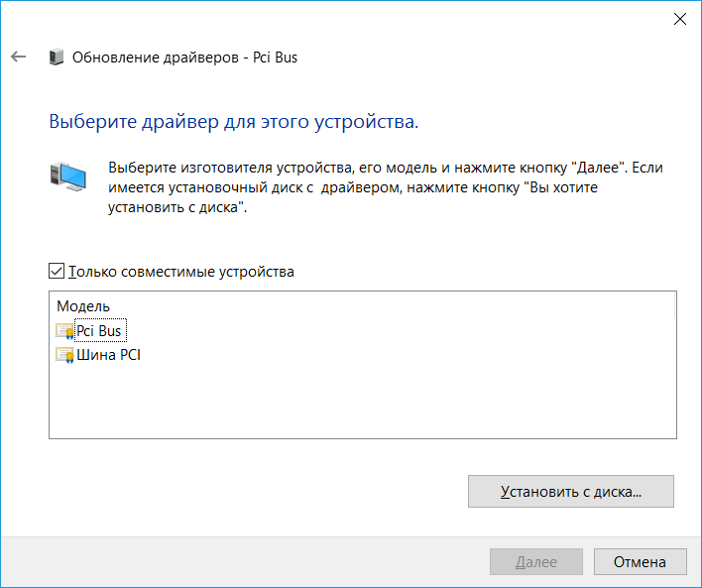The width and height of the screenshot is (702, 588).
Task: Go back using the back arrow
Action: click(x=18, y=58)
